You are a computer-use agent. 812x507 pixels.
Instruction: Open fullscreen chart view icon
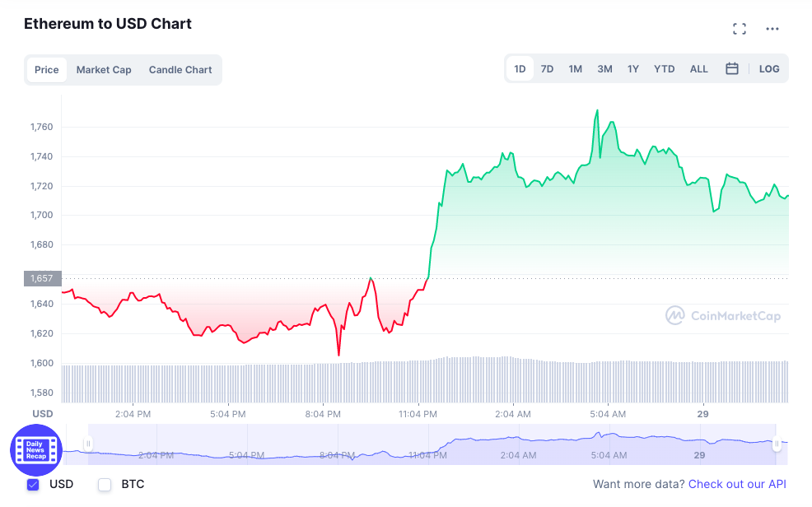(x=740, y=29)
